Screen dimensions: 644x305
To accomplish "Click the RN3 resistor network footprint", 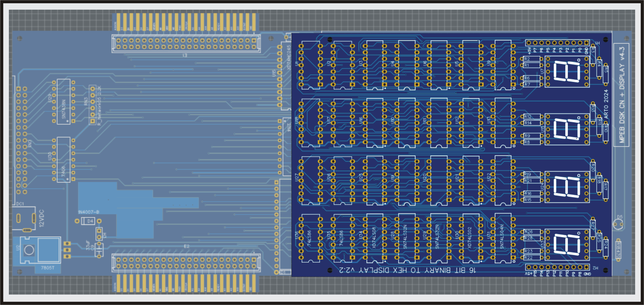I will (x=93, y=105).
